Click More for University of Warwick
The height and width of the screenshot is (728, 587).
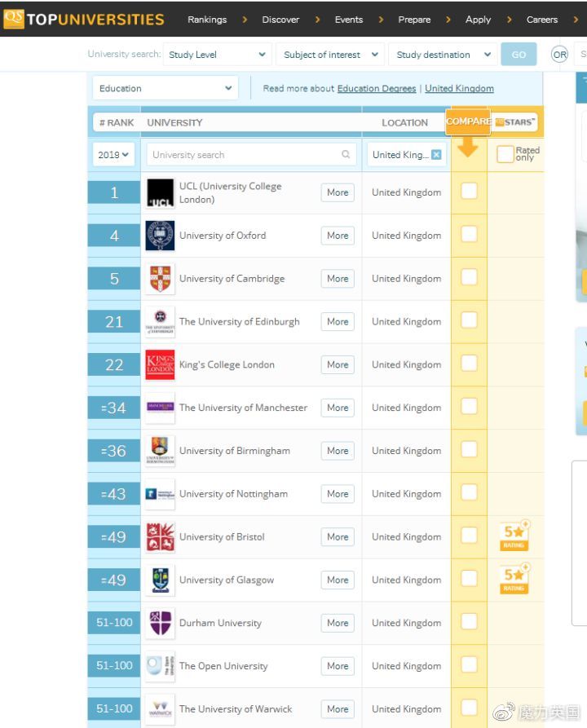tap(338, 709)
